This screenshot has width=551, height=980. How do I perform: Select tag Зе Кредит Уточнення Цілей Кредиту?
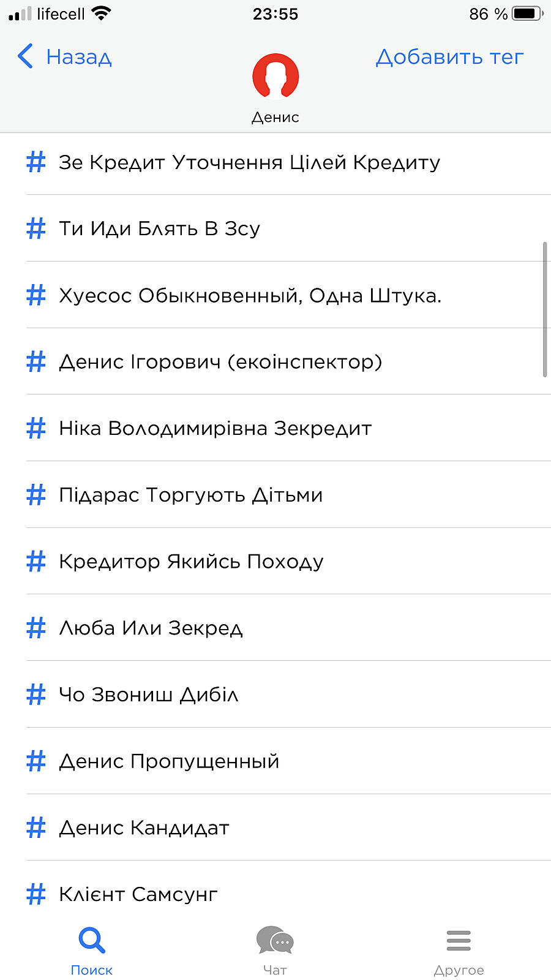coord(249,162)
